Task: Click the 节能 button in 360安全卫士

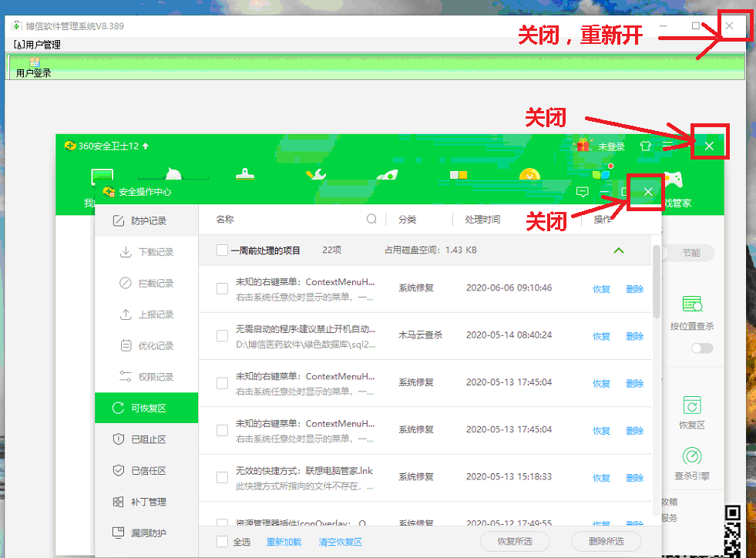Action: pyautogui.click(x=690, y=253)
